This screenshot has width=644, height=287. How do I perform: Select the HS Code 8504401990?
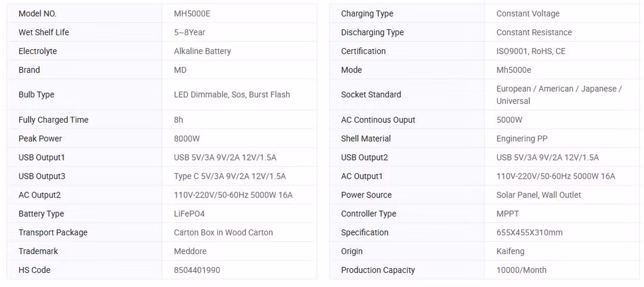coord(197,270)
